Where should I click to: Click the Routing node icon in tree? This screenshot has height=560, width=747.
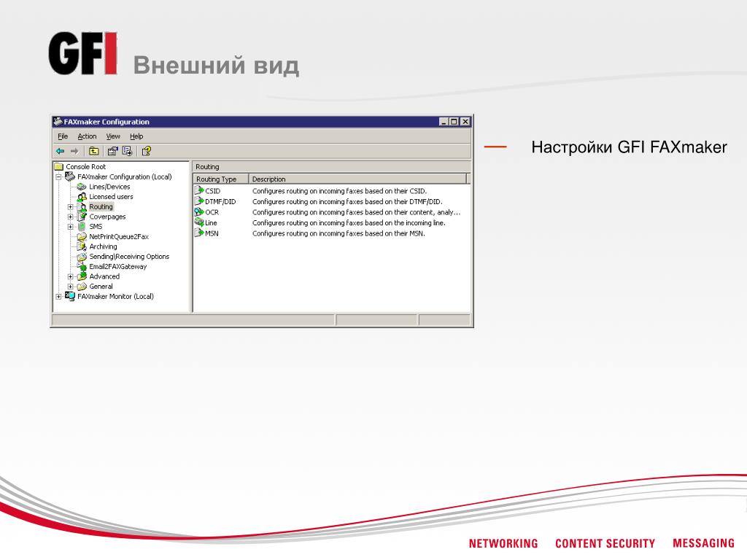82,206
